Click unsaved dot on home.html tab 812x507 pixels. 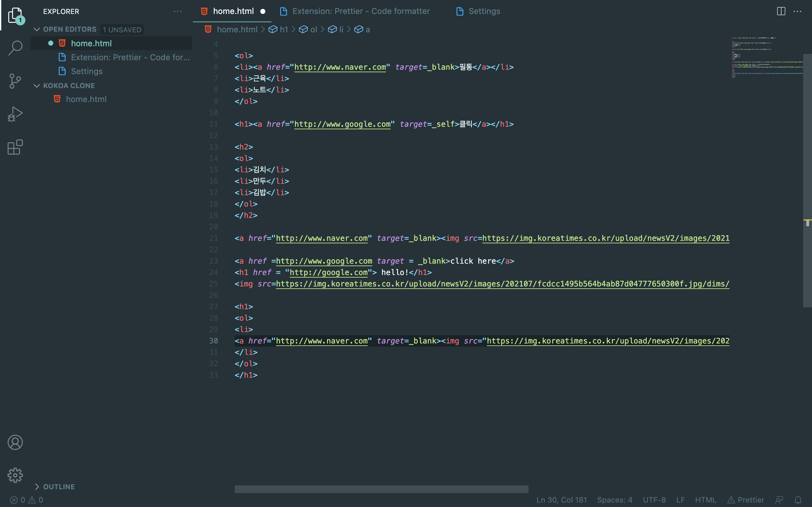point(263,11)
